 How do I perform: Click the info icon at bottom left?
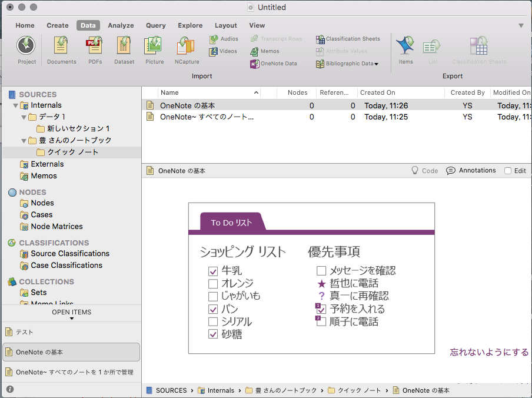10,389
